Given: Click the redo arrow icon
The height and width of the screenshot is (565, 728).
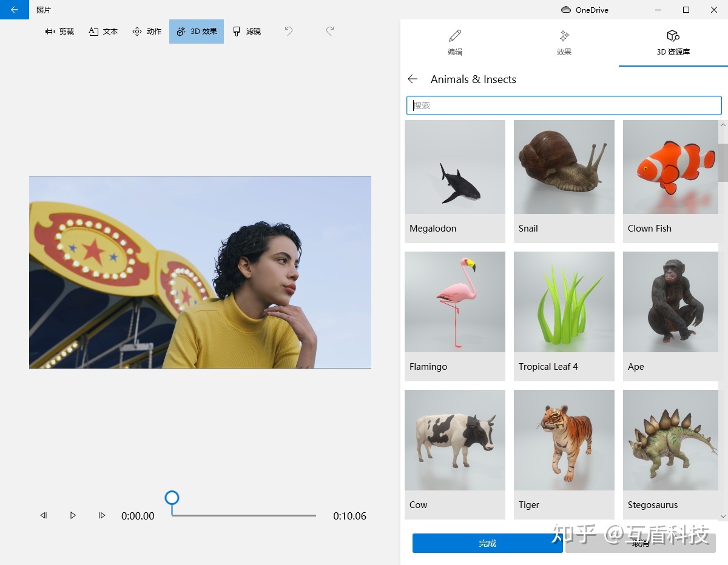Looking at the screenshot, I should 330,31.
